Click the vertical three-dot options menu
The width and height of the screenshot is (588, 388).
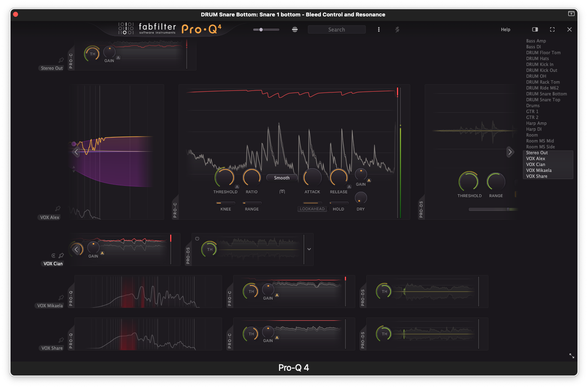coord(379,29)
